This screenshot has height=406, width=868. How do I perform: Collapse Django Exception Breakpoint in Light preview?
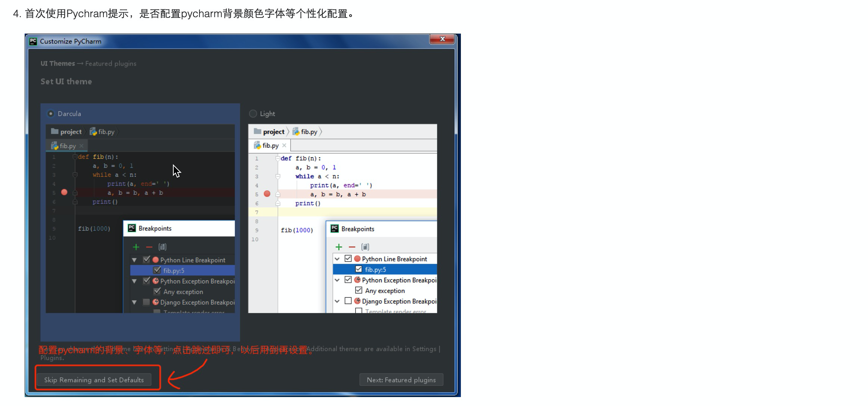pos(337,301)
